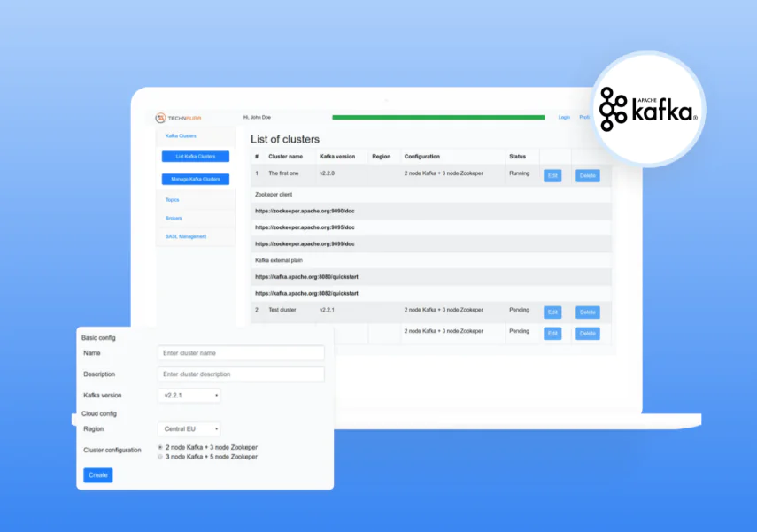Go to Topics in the sidebar
This screenshot has height=532, width=757.
coord(173,200)
